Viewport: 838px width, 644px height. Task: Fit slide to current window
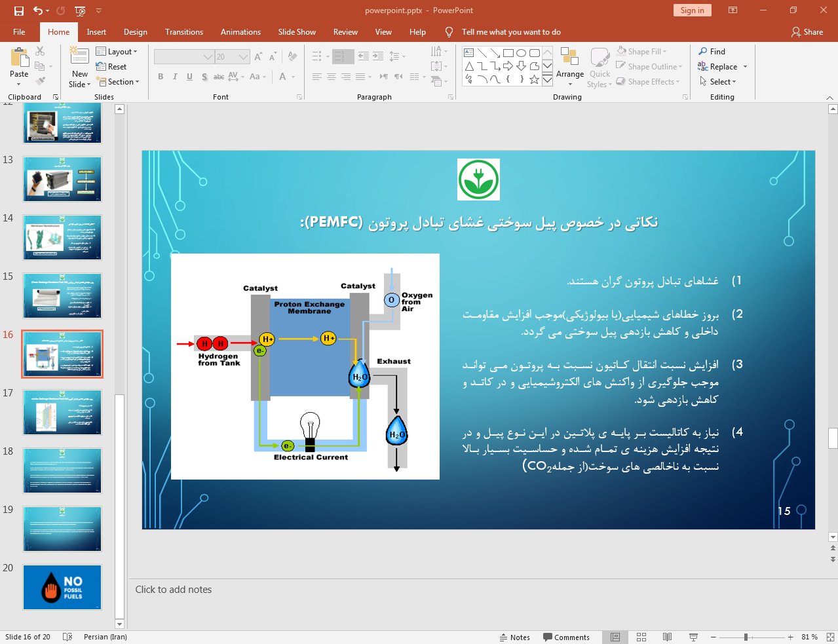(830, 637)
